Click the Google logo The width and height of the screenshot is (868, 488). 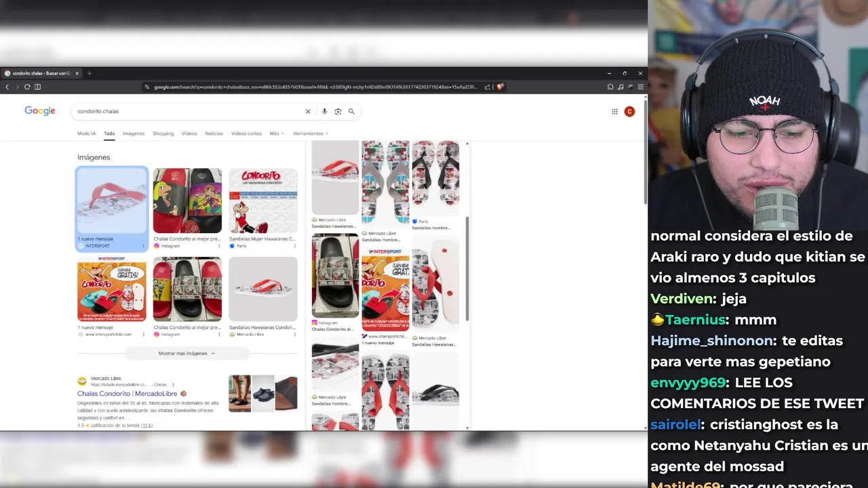40,111
